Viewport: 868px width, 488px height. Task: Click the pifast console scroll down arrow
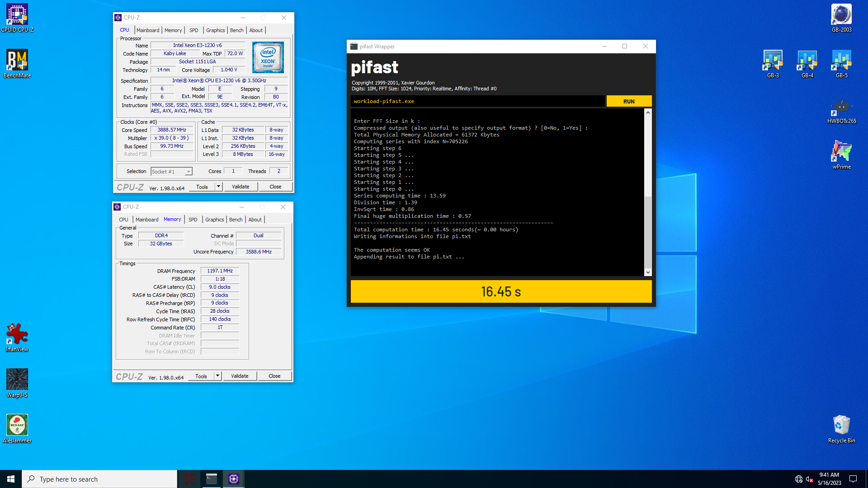click(x=648, y=272)
